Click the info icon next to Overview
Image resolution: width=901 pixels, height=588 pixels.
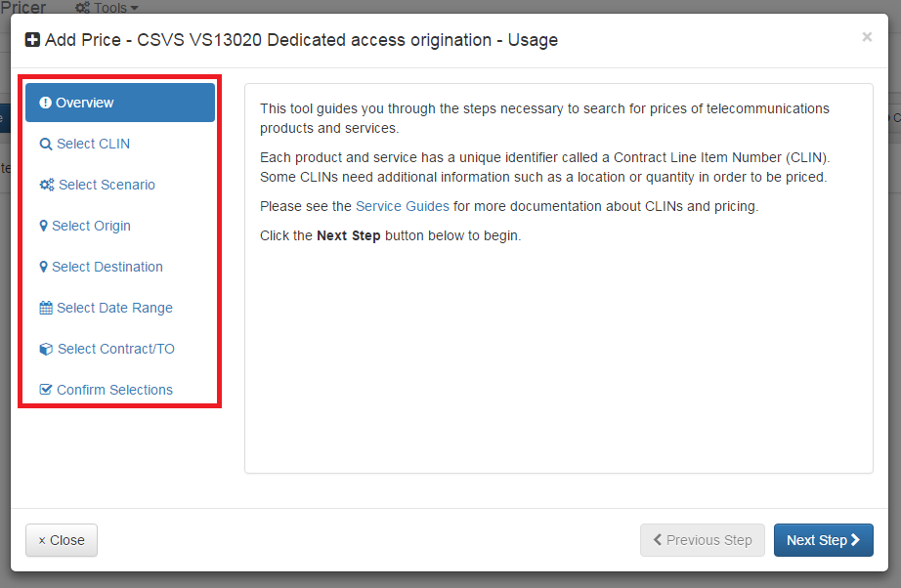coord(45,102)
